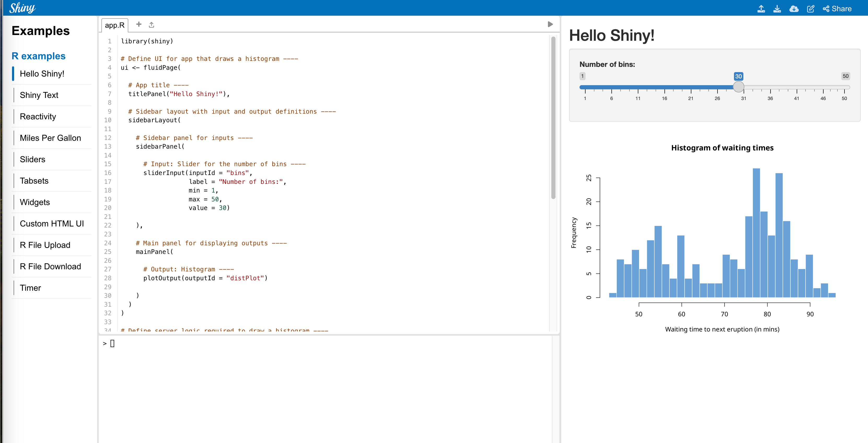
Task: Click the cloud download icon
Action: coord(794,9)
